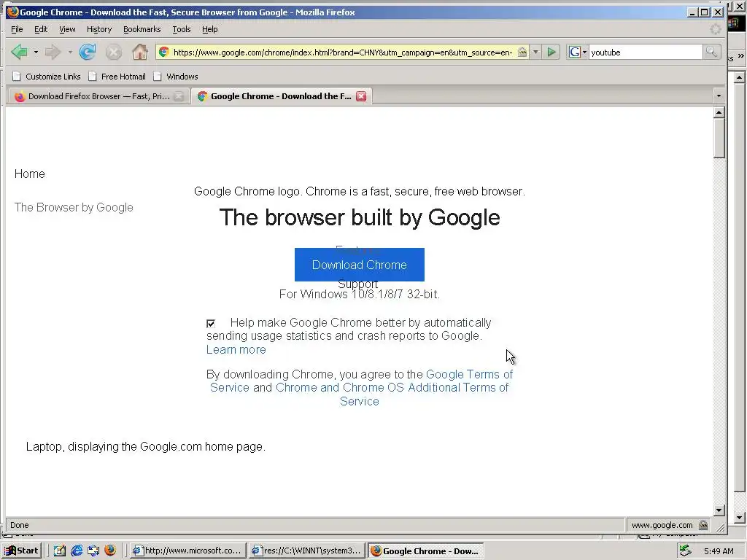Click the greyed-out Stop loading button
Screen dimensions: 747x560
tap(113, 52)
